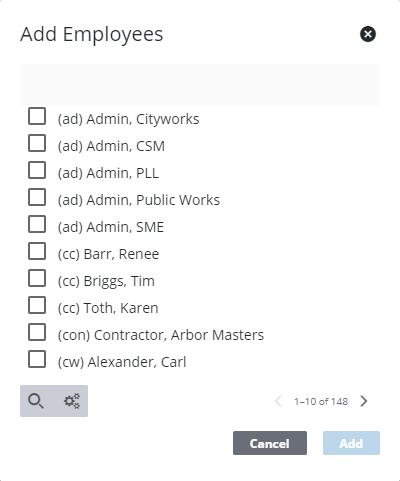Enable the Admin, SME checkbox

[x=37, y=224]
